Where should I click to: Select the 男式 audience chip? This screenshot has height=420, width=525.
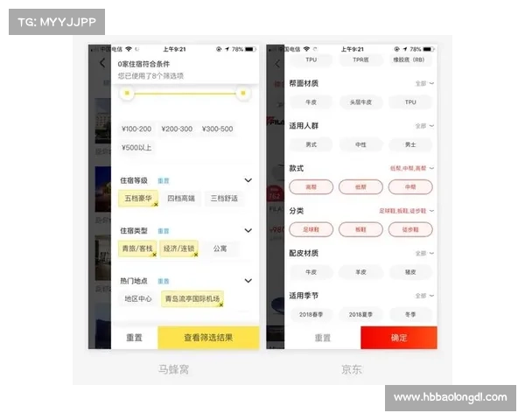[x=311, y=144]
